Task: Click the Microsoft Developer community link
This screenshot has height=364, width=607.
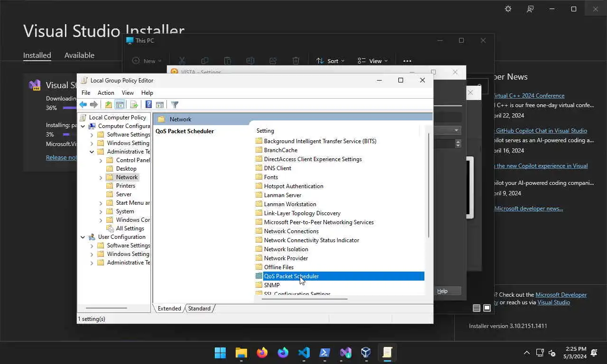Action: [561, 295]
